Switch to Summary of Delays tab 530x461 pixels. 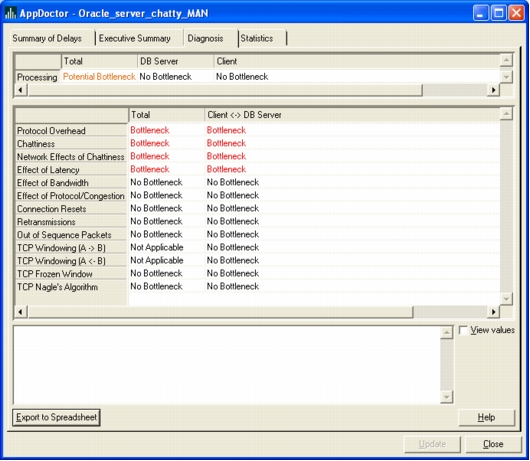[x=47, y=38]
